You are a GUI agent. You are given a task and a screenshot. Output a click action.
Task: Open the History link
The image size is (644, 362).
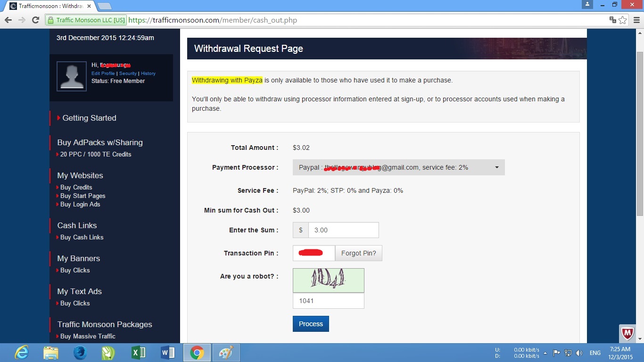(x=148, y=74)
